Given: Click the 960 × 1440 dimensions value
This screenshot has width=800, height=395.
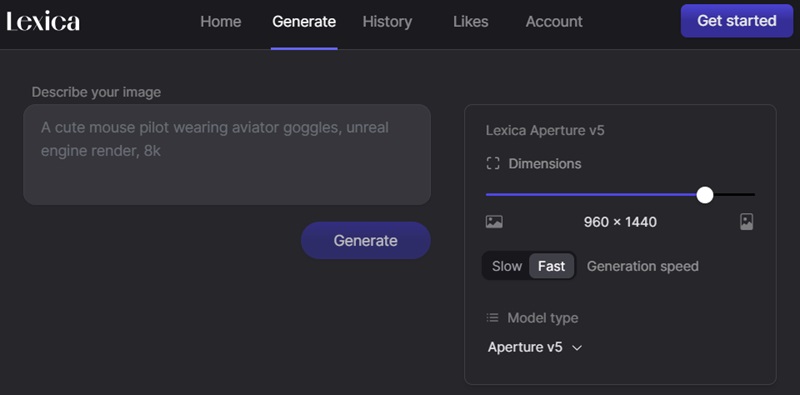Looking at the screenshot, I should [x=620, y=222].
